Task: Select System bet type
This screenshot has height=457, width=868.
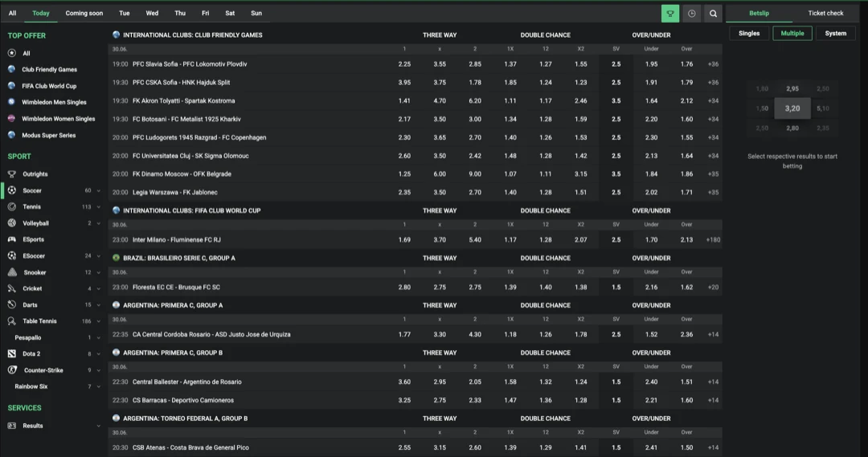Action: (x=835, y=33)
